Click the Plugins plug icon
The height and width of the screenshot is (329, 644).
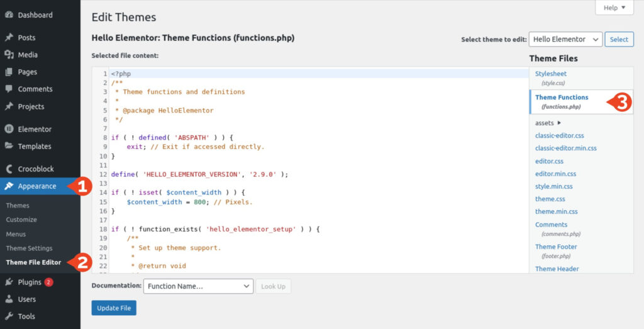tap(9, 282)
